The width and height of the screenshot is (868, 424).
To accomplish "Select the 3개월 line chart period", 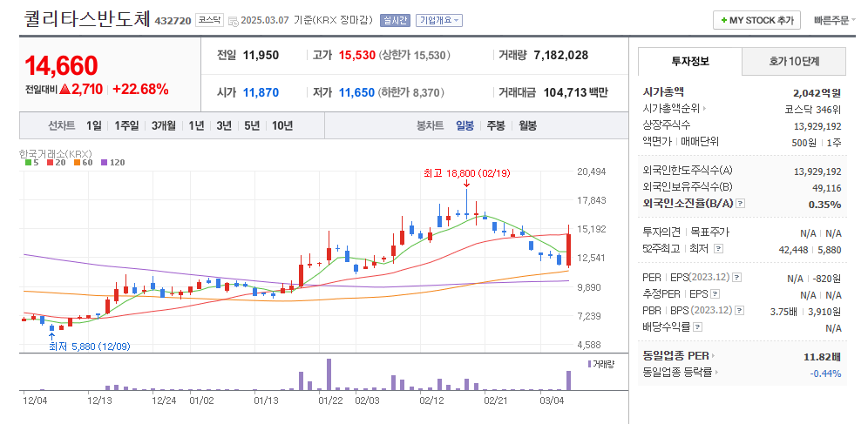I will click(163, 125).
